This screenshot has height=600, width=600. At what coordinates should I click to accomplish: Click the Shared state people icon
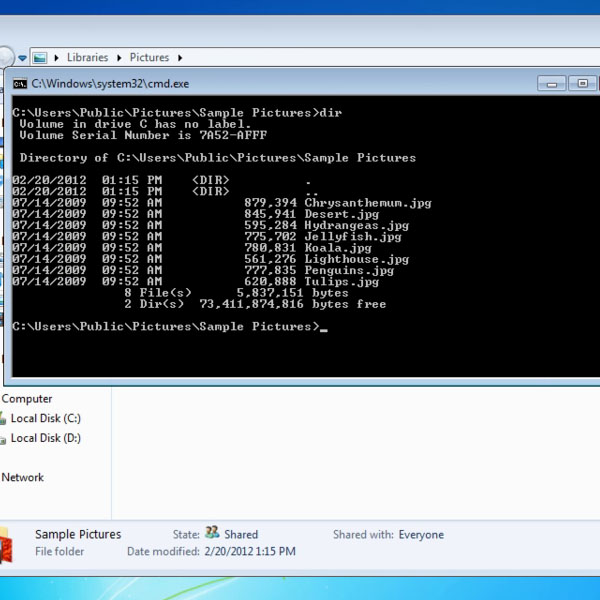pyautogui.click(x=212, y=532)
